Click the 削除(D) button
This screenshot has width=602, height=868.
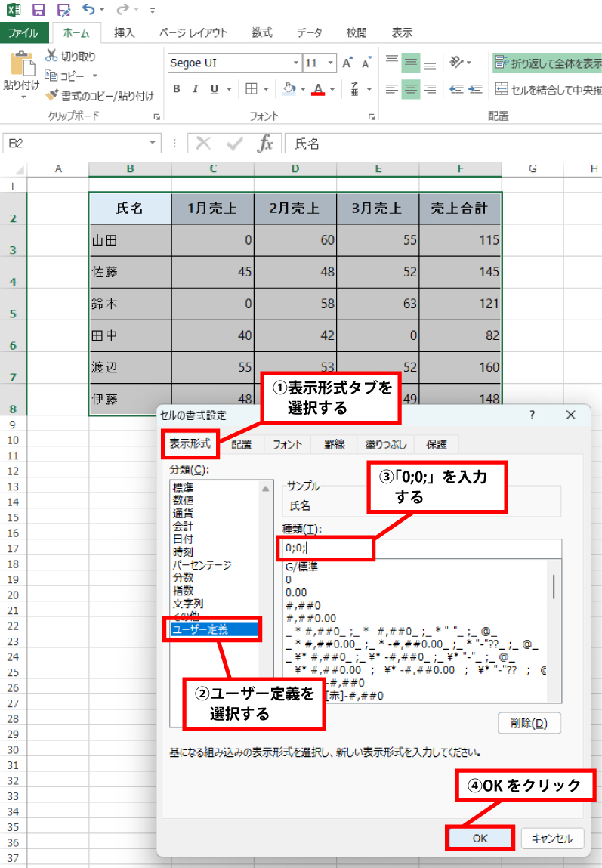[529, 723]
